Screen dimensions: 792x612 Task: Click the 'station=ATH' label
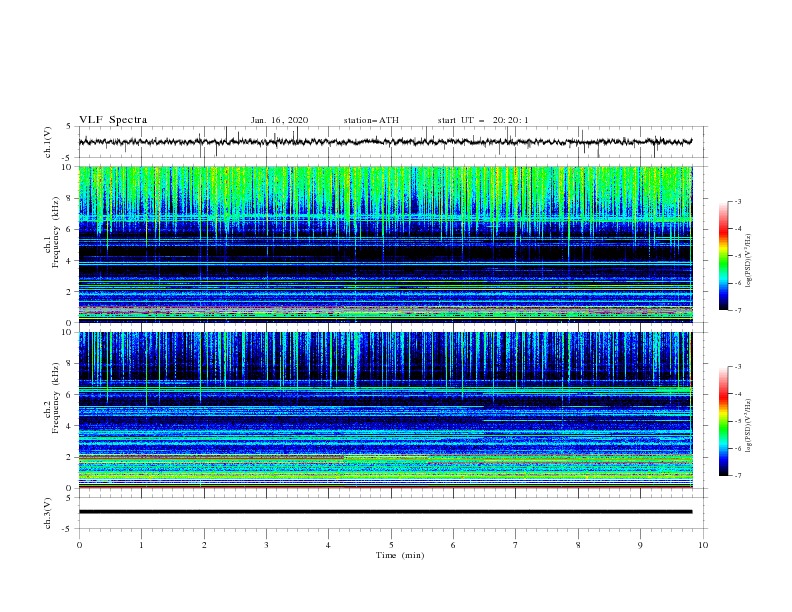click(x=371, y=120)
